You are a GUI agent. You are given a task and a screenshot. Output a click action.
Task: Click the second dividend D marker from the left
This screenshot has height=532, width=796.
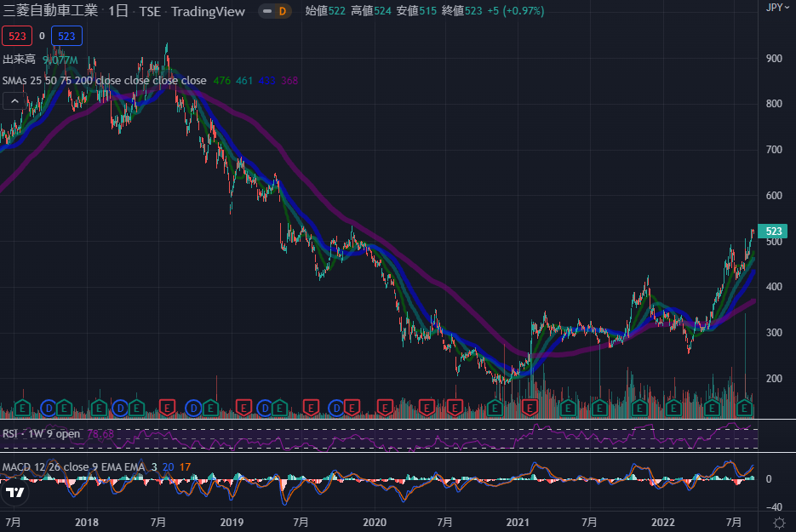coord(120,408)
